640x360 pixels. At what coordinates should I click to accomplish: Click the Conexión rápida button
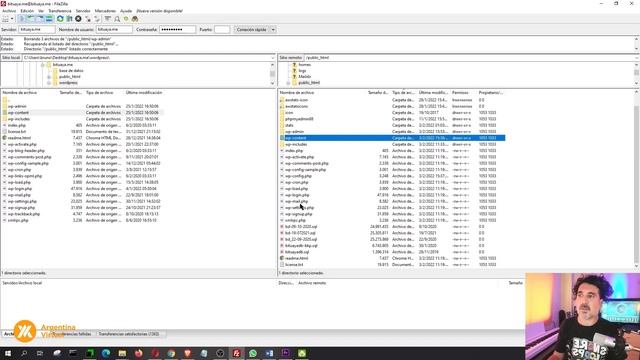(x=251, y=29)
